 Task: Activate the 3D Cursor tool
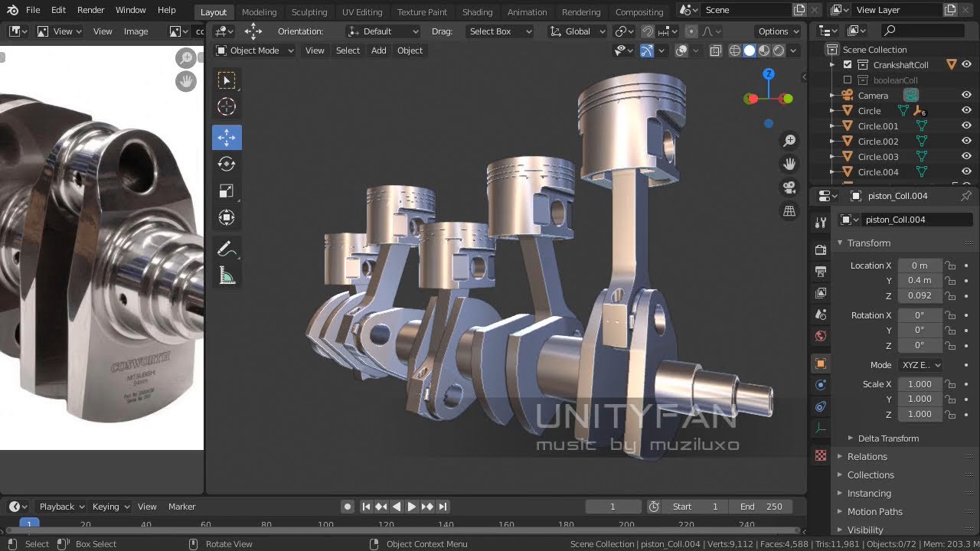tap(227, 107)
